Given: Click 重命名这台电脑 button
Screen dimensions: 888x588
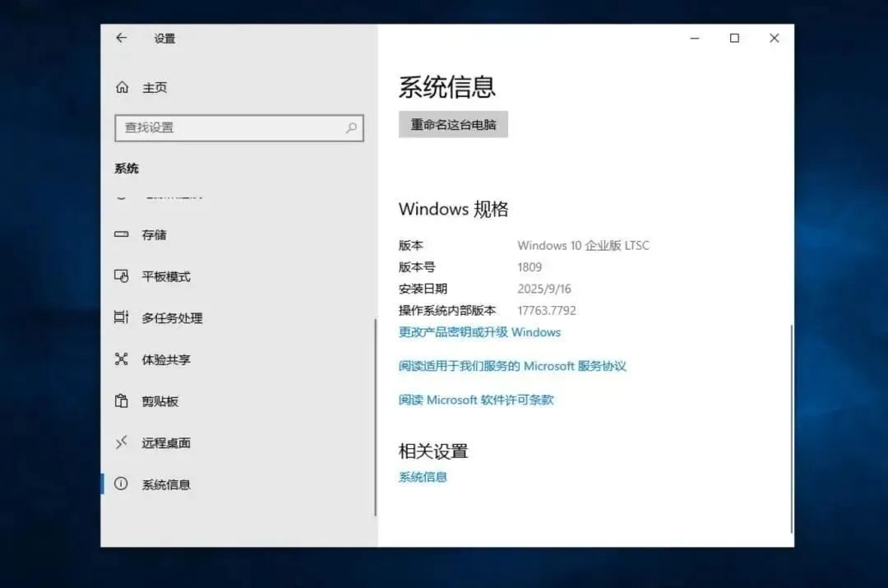Looking at the screenshot, I should [x=453, y=125].
